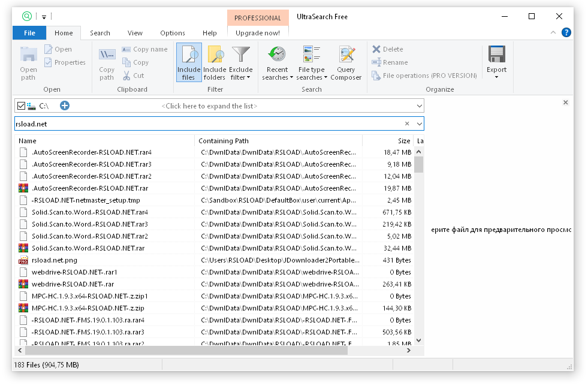Open the blue help question icon
This screenshot has width=588, height=386.
pyautogui.click(x=566, y=32)
